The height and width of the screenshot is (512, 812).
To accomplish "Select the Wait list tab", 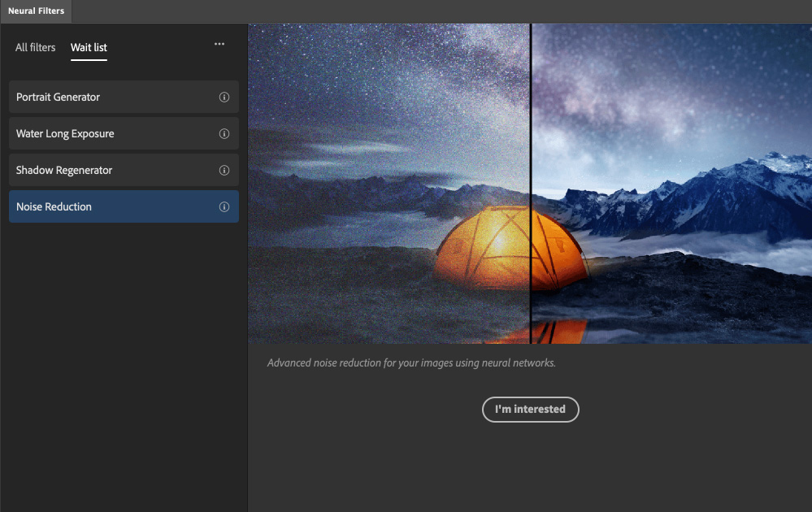I will coord(89,47).
